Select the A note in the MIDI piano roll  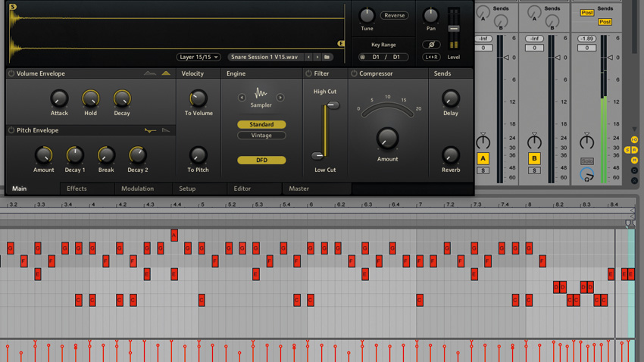pos(174,236)
